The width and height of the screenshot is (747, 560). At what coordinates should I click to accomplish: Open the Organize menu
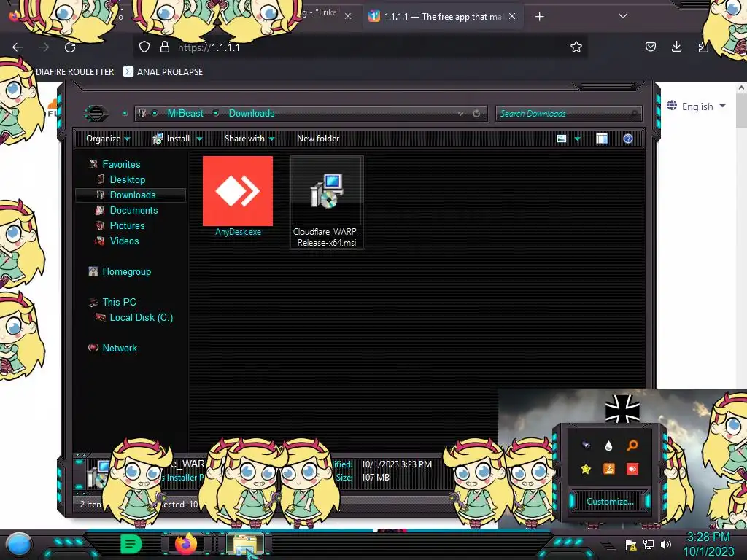(x=108, y=139)
